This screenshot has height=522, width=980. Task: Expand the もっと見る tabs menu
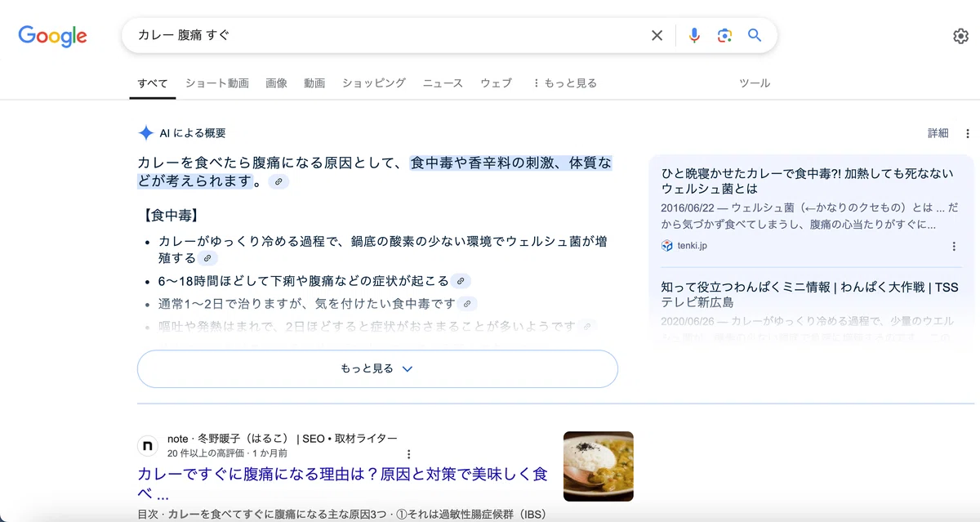pos(564,83)
